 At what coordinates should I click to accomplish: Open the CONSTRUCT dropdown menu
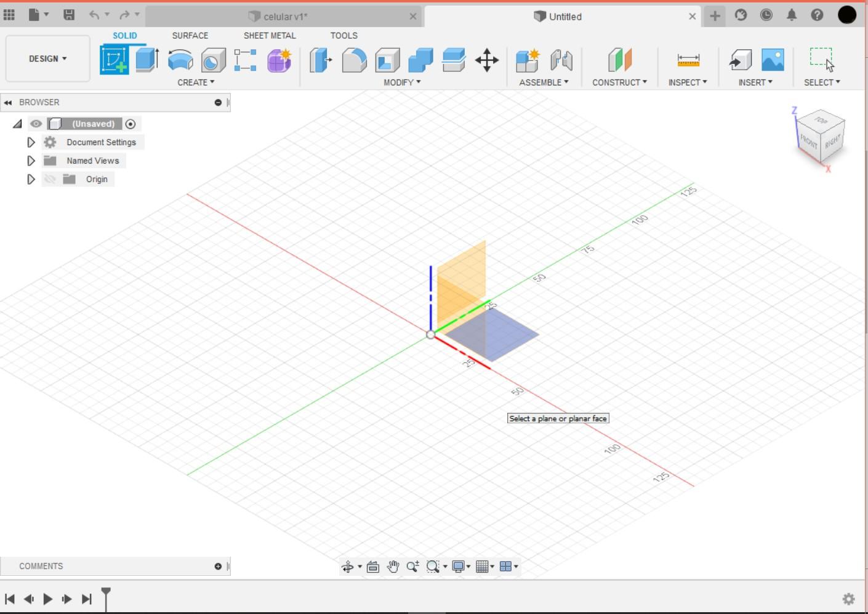[x=619, y=82]
